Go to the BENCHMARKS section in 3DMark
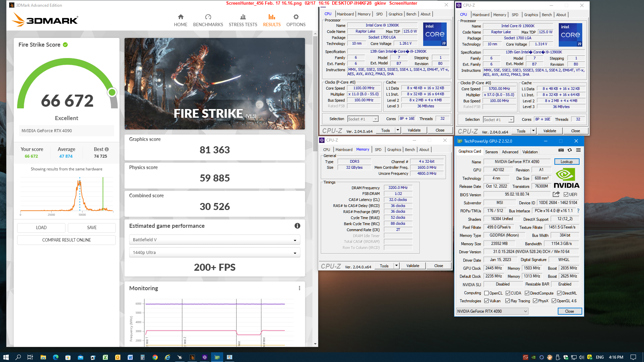Screen dimensions: 644x362 pyautogui.click(x=208, y=20)
